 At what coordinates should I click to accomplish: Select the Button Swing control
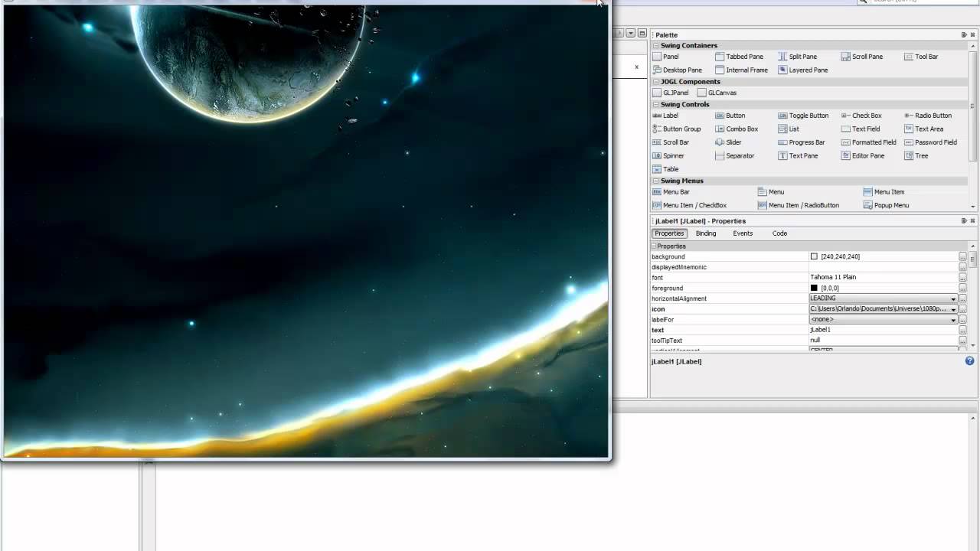(730, 116)
